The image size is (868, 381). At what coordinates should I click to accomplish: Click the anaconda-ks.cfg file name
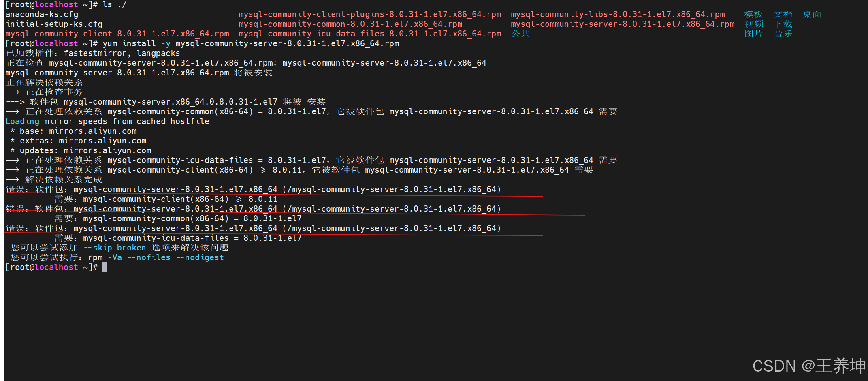(42, 15)
